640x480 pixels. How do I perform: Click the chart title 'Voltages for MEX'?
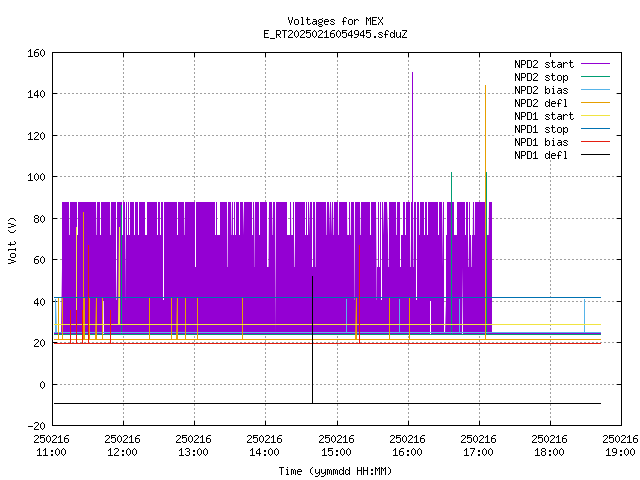click(x=335, y=21)
